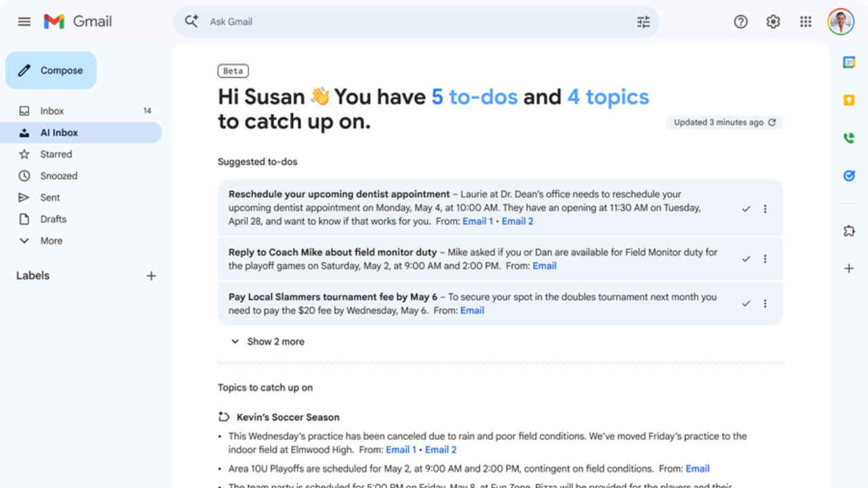Click the Help support icon
The height and width of the screenshot is (488, 868).
point(741,22)
